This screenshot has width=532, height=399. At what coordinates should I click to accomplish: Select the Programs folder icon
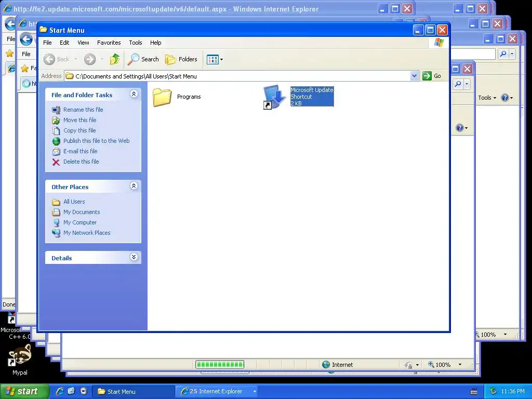[x=162, y=97]
